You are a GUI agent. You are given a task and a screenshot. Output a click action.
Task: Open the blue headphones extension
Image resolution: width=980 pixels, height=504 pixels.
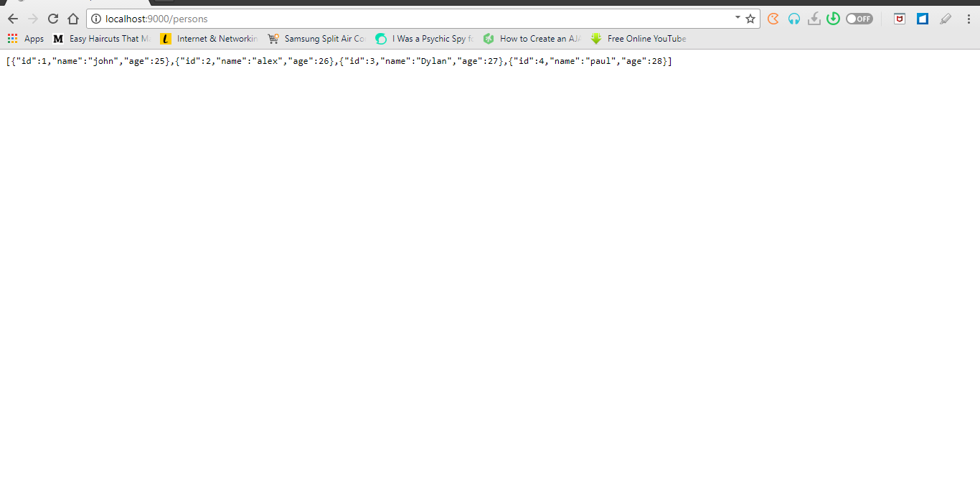793,19
